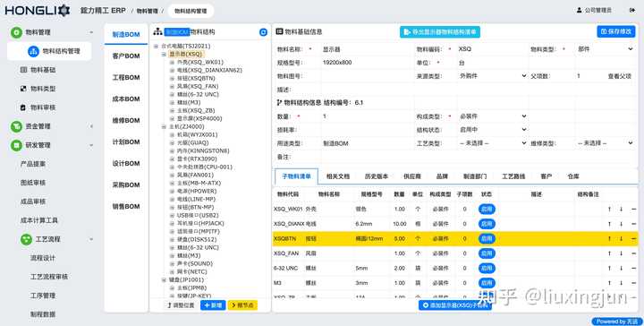
Task: Collapse the 键盘(JP1001) tree node
Action: 164,280
